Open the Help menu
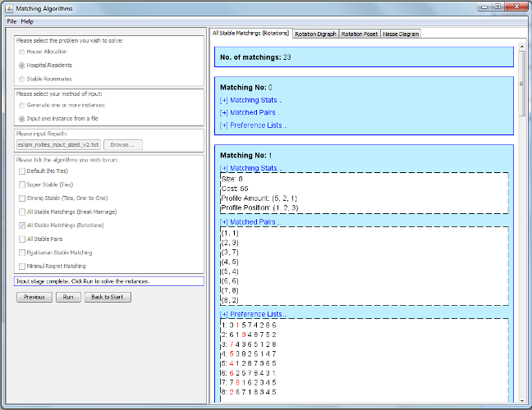The width and height of the screenshot is (532, 410). pyautogui.click(x=27, y=20)
